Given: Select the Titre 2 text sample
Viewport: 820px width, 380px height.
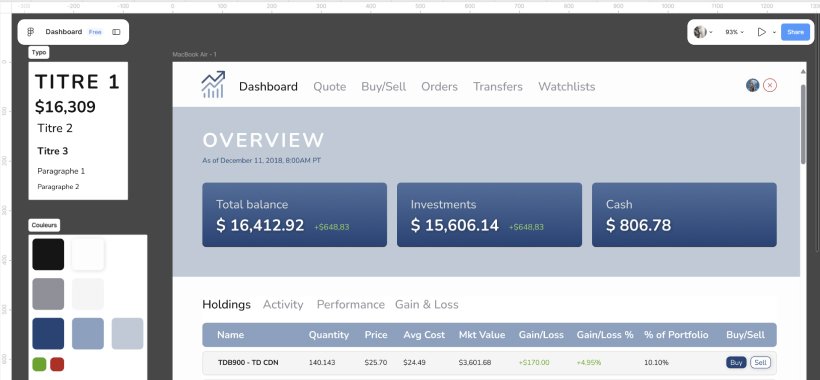Looking at the screenshot, I should (x=55, y=129).
